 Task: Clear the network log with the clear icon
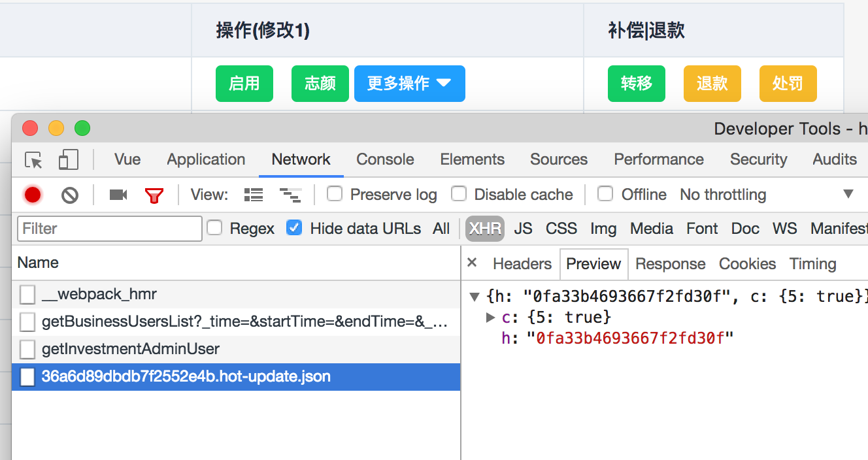tap(70, 195)
